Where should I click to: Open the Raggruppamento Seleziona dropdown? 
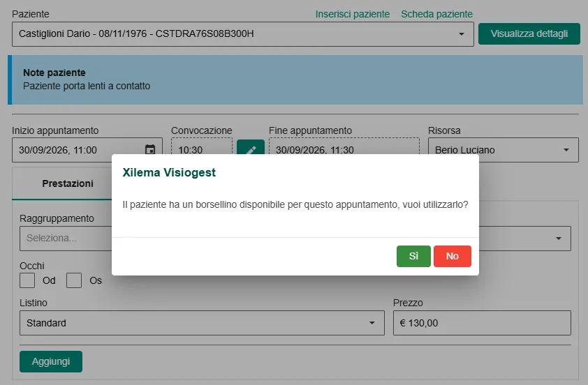click(x=66, y=239)
